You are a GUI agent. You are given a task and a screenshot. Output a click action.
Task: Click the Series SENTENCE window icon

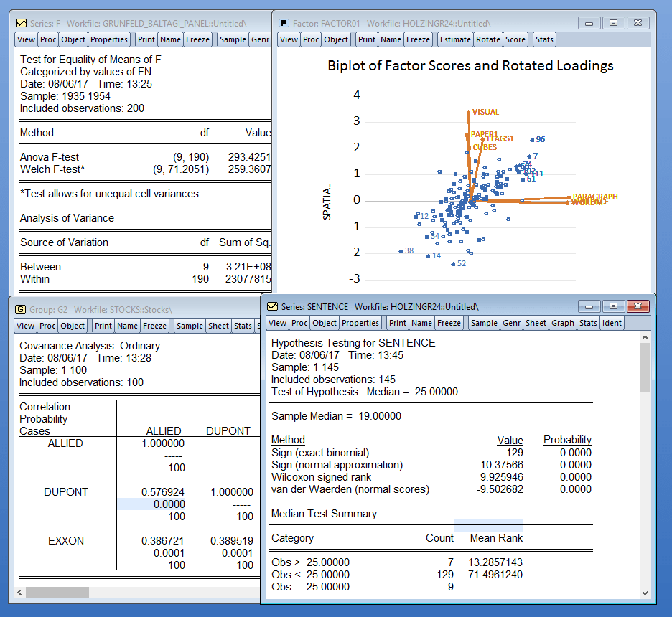tap(272, 306)
